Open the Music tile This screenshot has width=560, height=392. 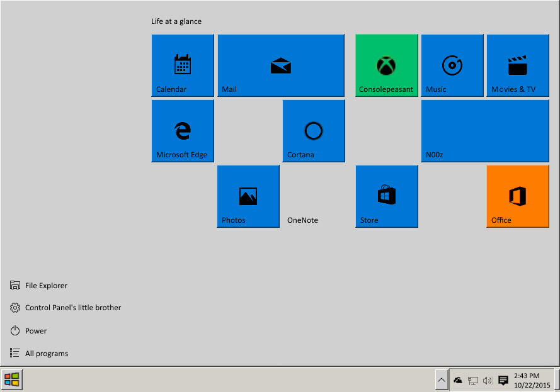point(452,65)
